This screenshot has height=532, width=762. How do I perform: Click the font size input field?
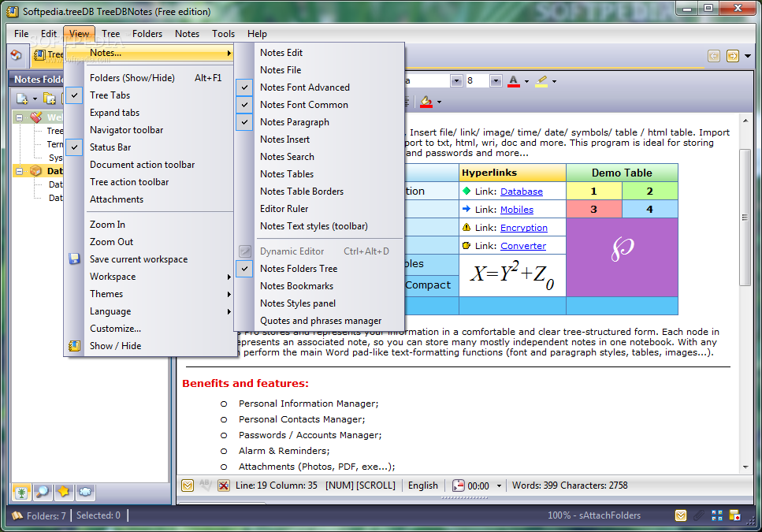[477, 80]
